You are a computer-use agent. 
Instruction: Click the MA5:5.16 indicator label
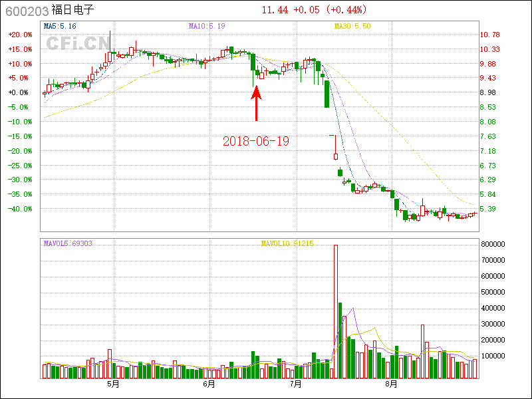click(60, 26)
